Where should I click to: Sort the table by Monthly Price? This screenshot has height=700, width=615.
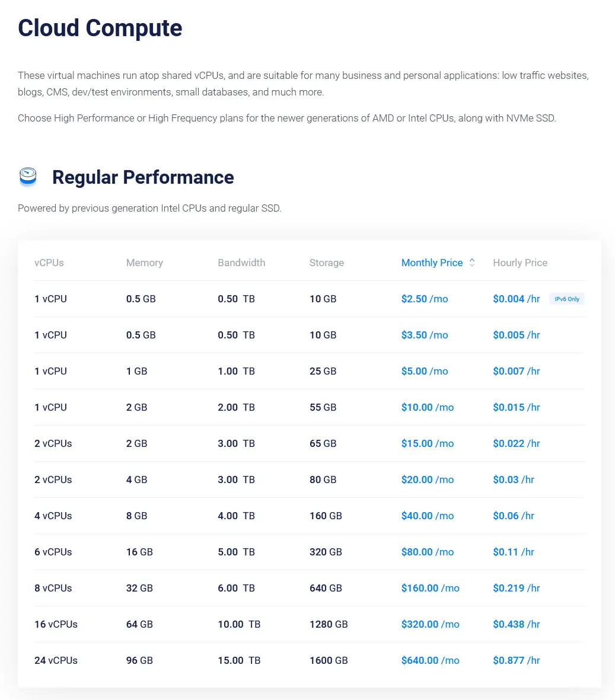[x=432, y=263]
